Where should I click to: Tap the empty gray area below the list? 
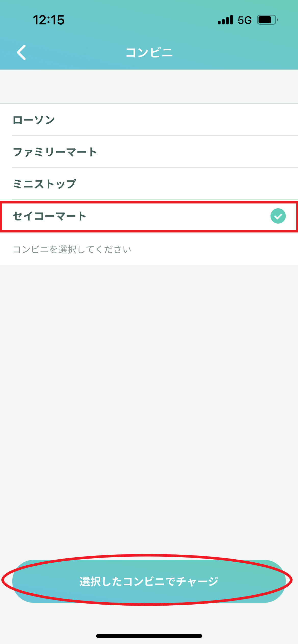149,407
